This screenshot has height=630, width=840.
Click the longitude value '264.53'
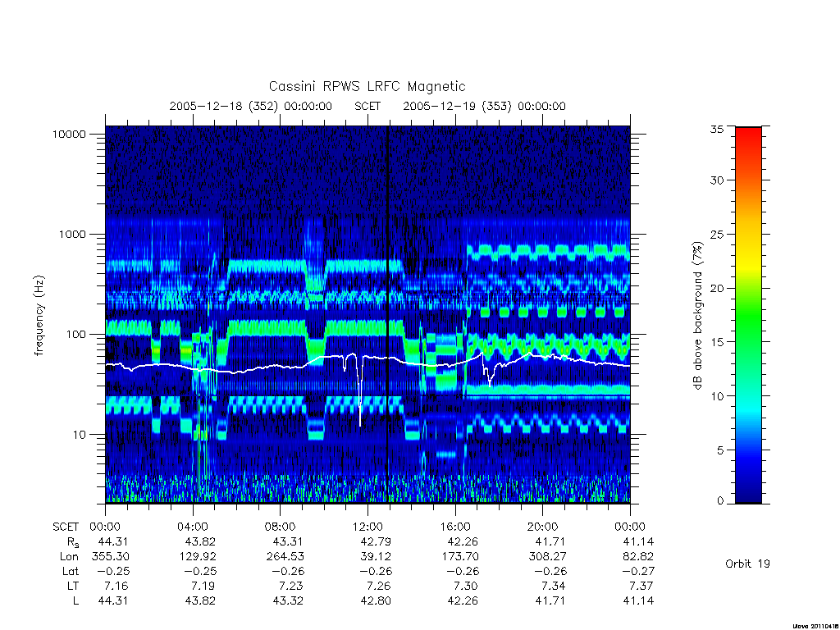(x=285, y=557)
